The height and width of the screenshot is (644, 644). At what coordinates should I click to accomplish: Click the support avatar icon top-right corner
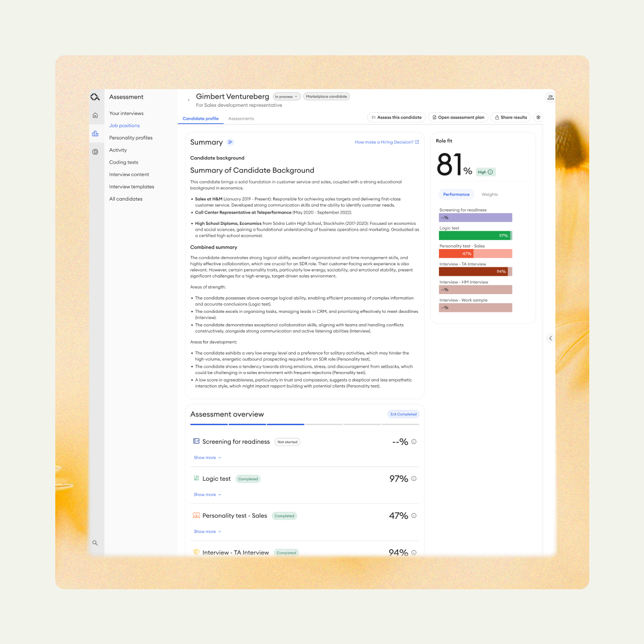pos(550,97)
